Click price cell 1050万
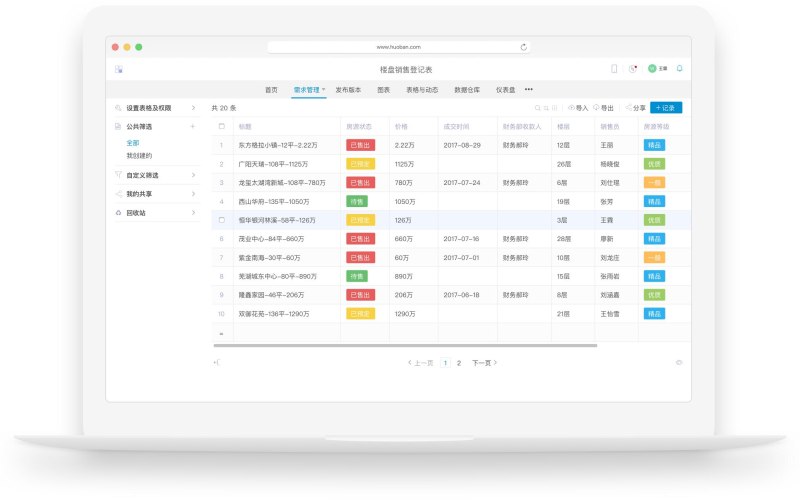Image resolution: width=800 pixels, height=500 pixels. (x=405, y=202)
